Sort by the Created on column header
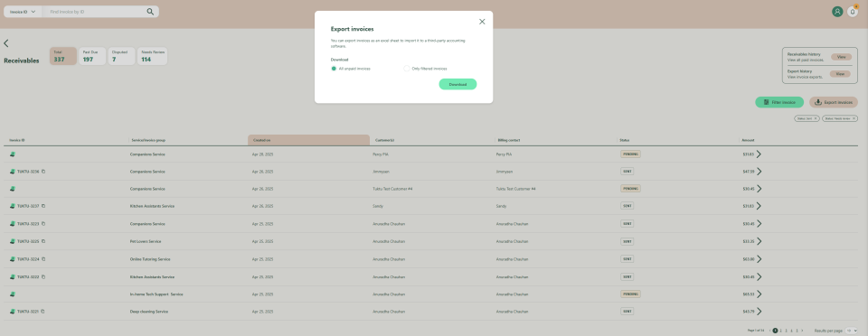The height and width of the screenshot is (336, 868). click(308, 140)
